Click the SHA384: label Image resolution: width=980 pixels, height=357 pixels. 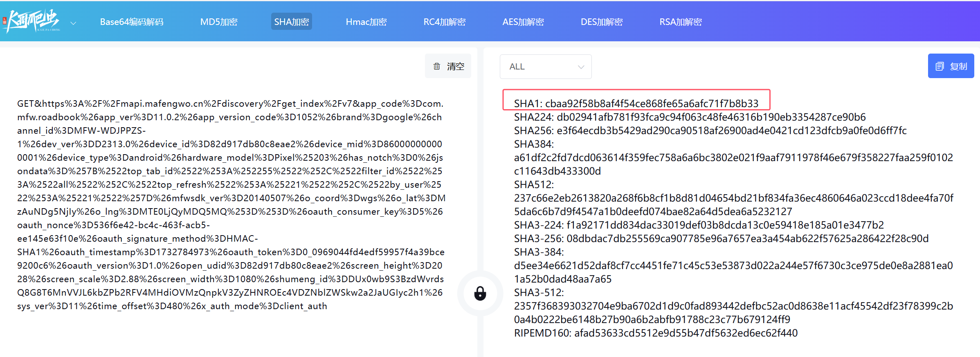pyautogui.click(x=534, y=144)
